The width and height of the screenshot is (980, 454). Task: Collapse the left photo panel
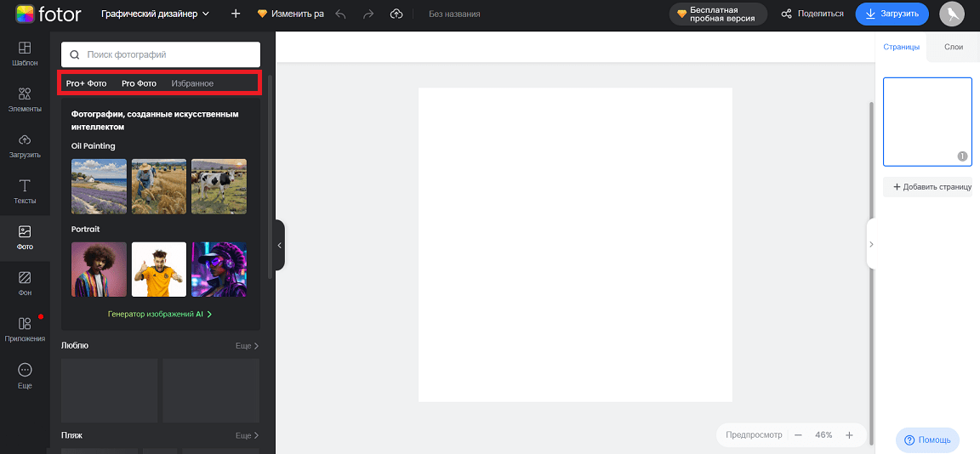[279, 245]
